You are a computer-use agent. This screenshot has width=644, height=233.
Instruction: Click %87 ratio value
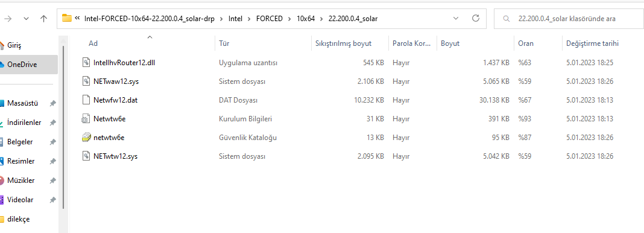[525, 138]
